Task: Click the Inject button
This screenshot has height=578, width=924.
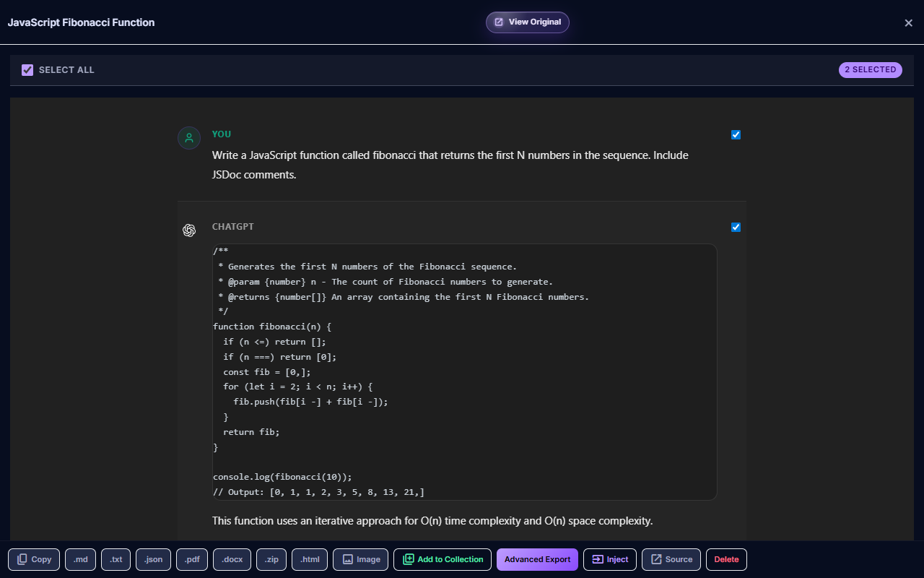Action: (x=610, y=559)
